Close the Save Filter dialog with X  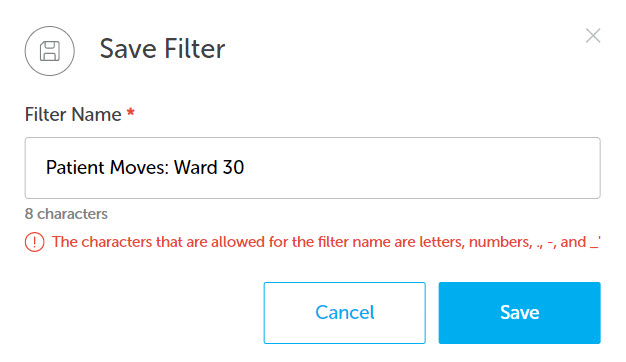593,36
